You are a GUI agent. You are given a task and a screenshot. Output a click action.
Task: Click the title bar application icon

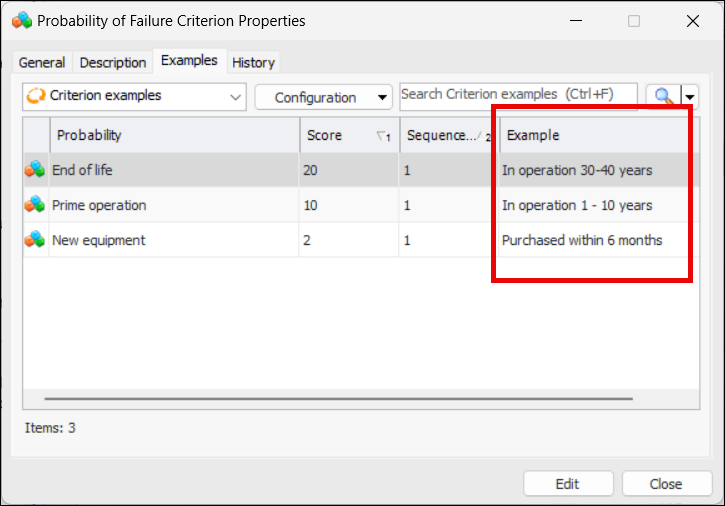coord(22,20)
